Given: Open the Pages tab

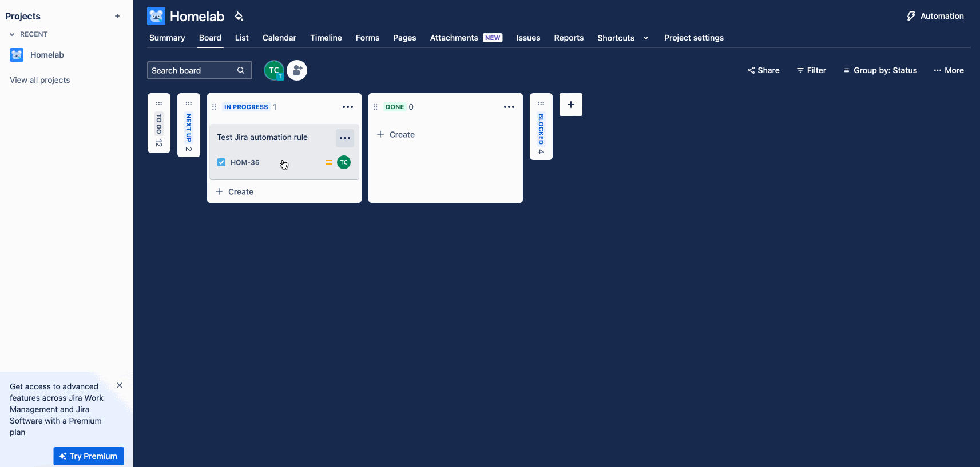Looking at the screenshot, I should coord(404,38).
